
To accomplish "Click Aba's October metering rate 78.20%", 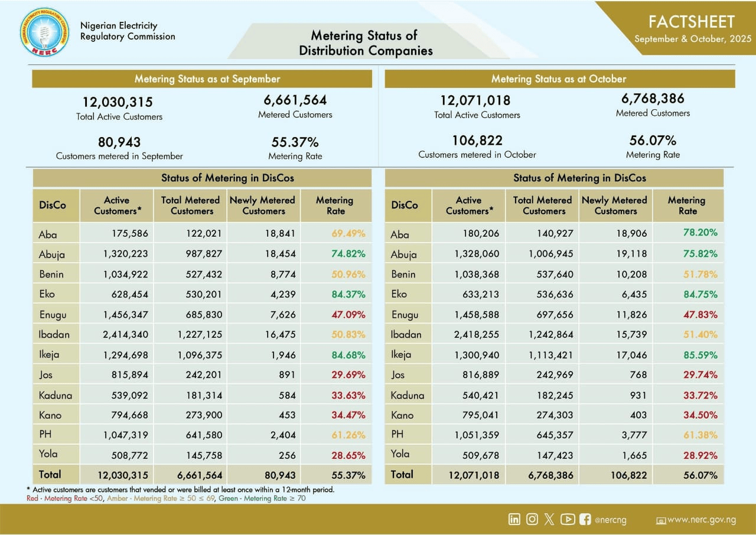I will (x=700, y=233).
